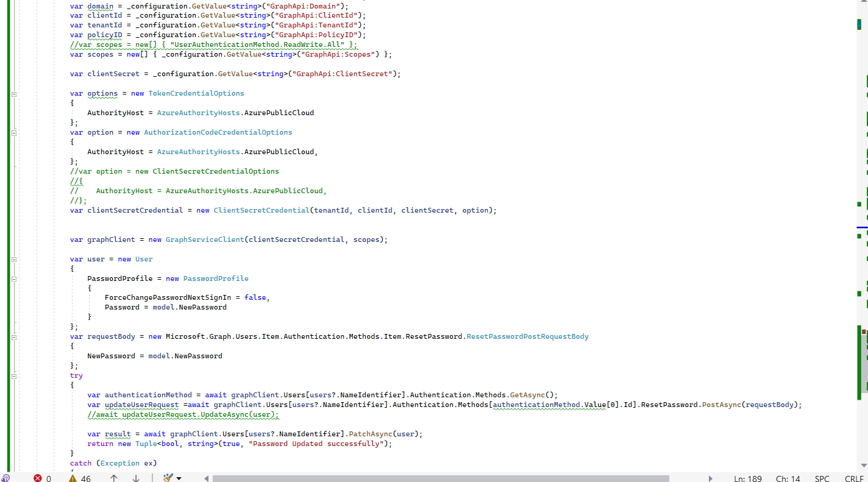Screen dimensions: 868x482
Task: Click the commented UserAuthenticationMethod.ReadWrite.All line
Action: click(214, 44)
